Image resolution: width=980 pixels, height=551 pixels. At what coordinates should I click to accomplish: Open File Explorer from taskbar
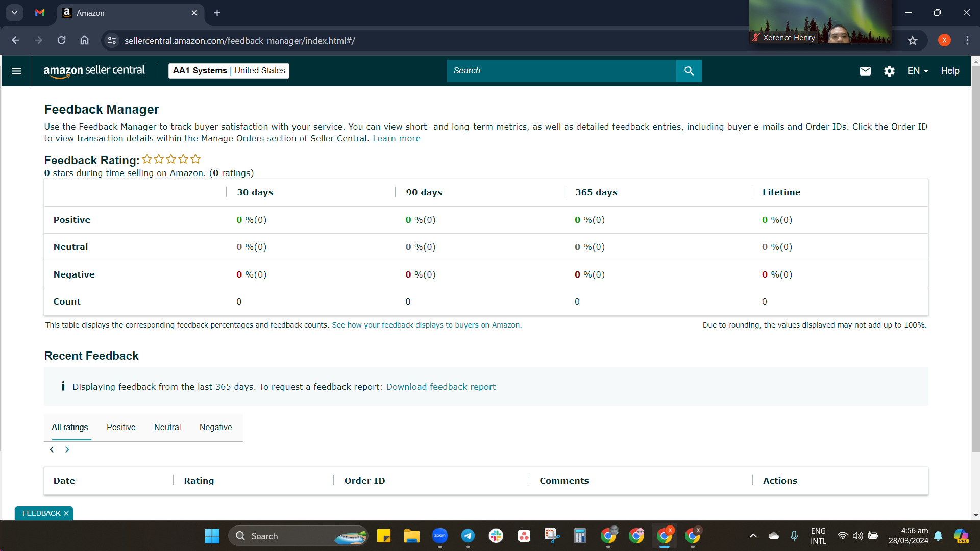pos(411,536)
